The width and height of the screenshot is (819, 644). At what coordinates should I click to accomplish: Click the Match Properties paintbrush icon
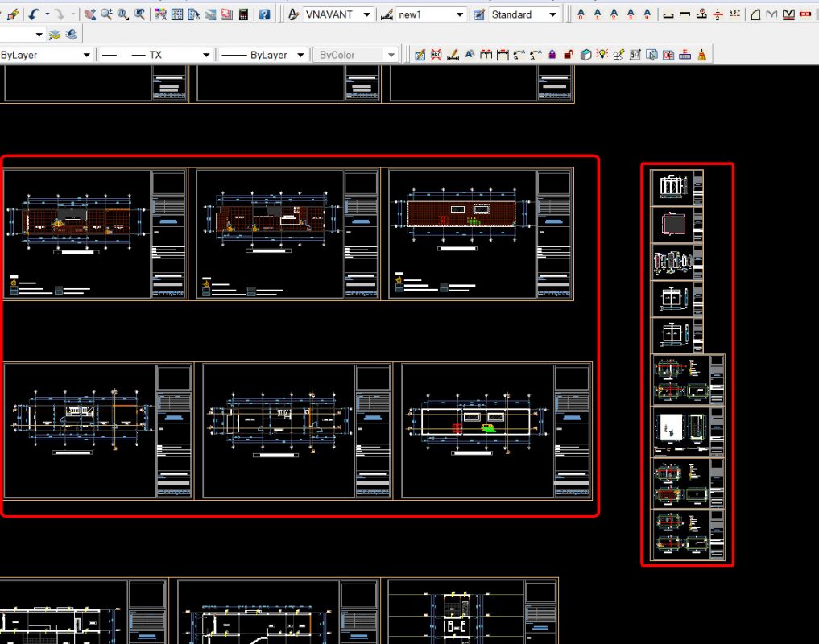[13, 14]
